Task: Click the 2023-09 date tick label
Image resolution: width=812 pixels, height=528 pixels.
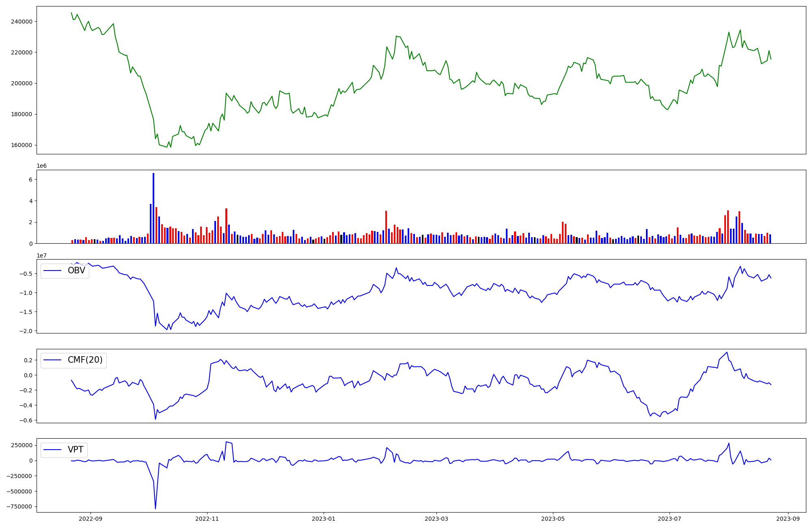Action: coord(788,519)
